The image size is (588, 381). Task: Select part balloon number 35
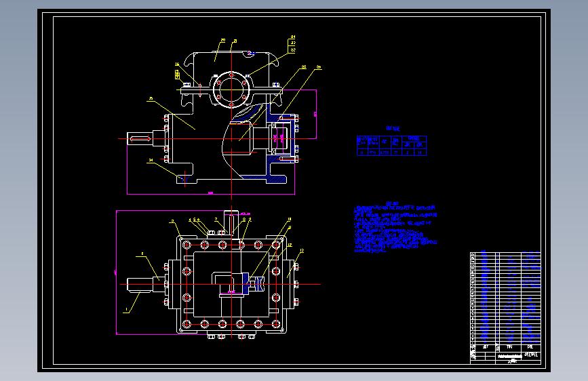point(304,67)
